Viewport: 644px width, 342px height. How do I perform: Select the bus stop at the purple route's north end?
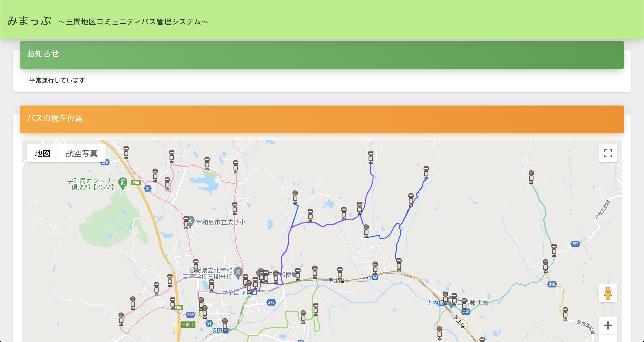tap(371, 157)
